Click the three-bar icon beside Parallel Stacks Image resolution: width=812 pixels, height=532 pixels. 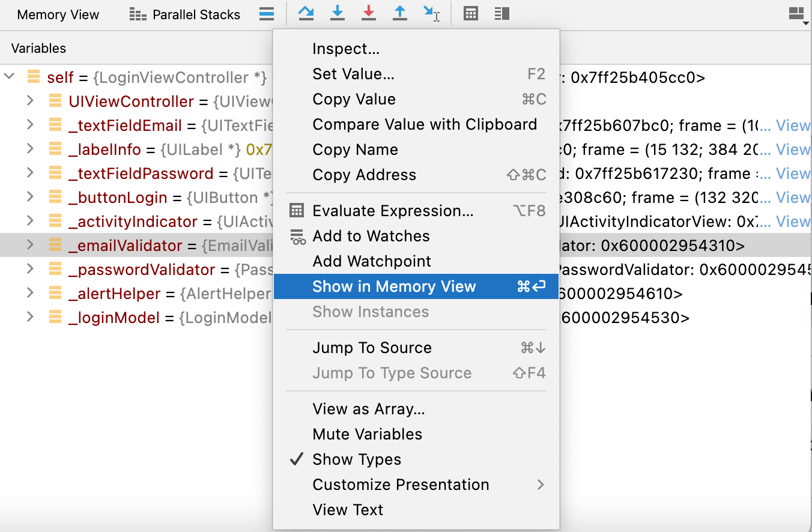267,14
